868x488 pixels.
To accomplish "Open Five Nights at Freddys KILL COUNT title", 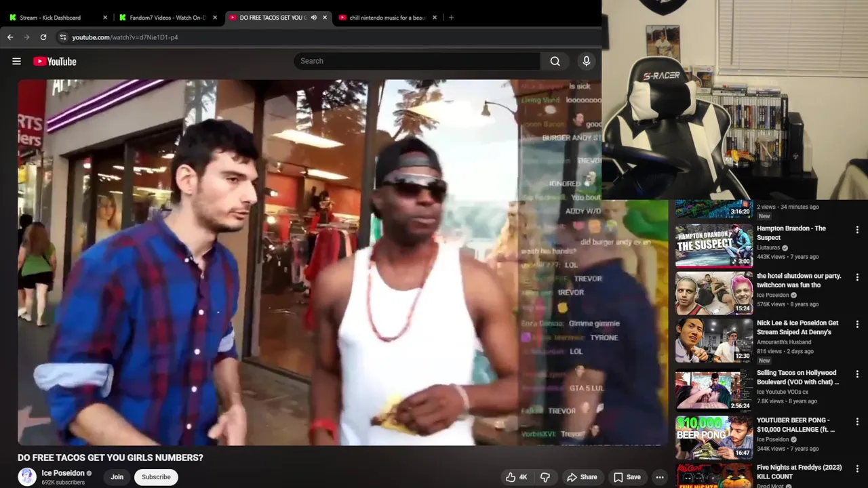I will click(x=800, y=472).
